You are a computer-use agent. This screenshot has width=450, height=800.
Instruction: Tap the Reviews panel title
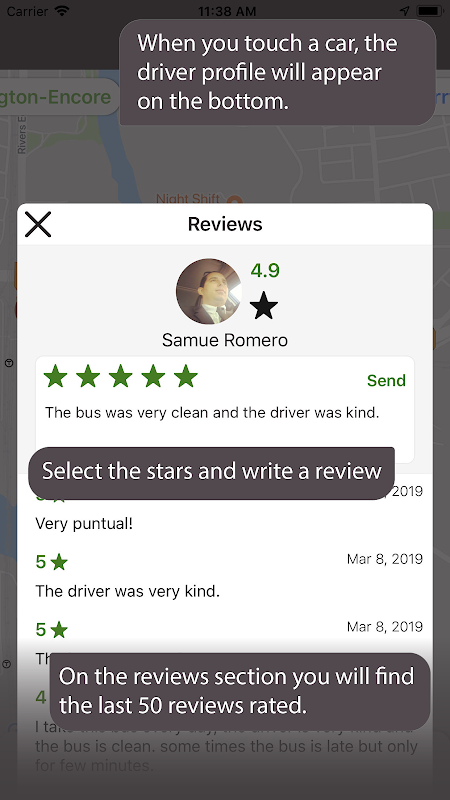[x=225, y=224]
